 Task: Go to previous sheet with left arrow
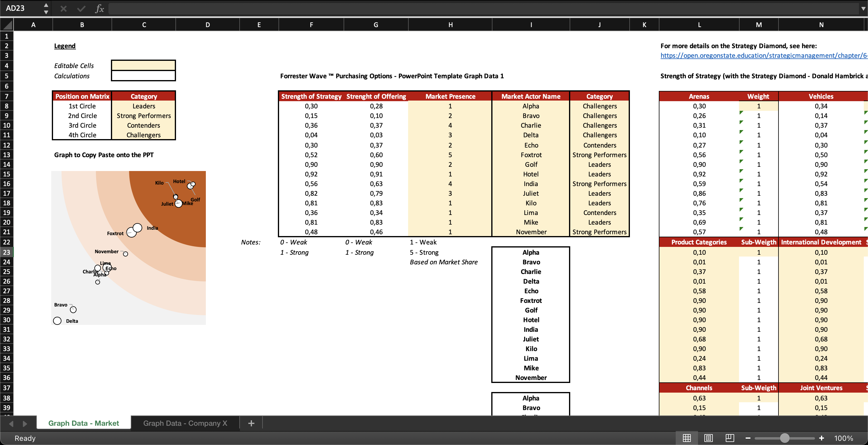click(x=11, y=423)
